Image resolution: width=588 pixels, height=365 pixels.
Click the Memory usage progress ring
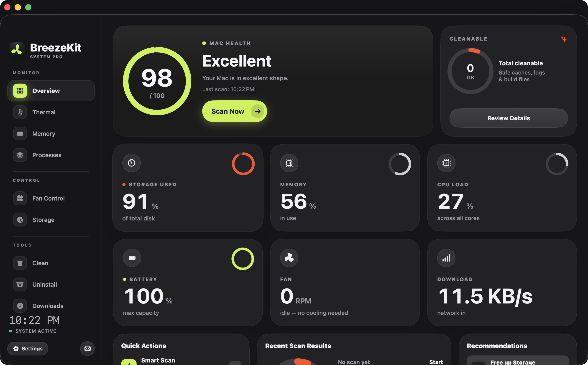pyautogui.click(x=400, y=164)
